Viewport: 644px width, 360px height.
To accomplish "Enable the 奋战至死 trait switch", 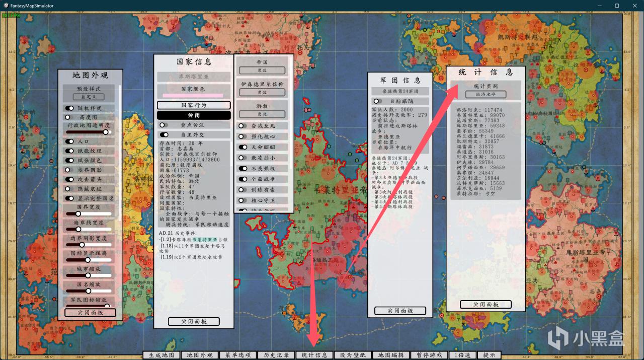I will pyautogui.click(x=243, y=126).
